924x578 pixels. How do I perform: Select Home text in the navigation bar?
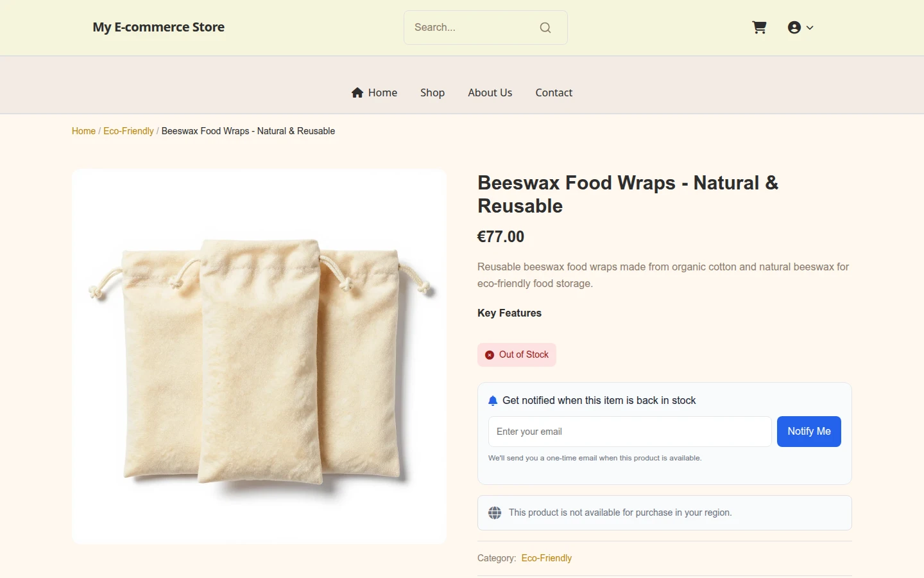(x=382, y=92)
